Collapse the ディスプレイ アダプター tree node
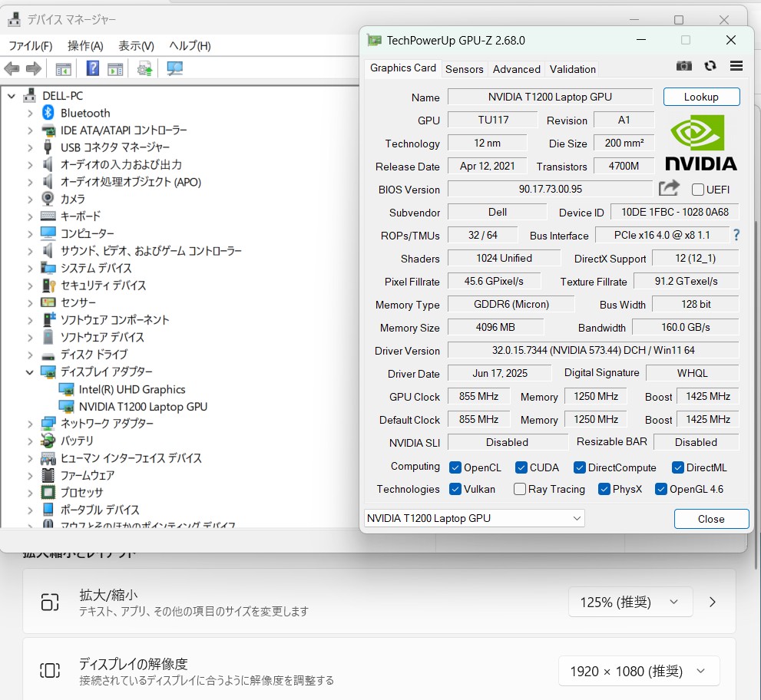 30,372
